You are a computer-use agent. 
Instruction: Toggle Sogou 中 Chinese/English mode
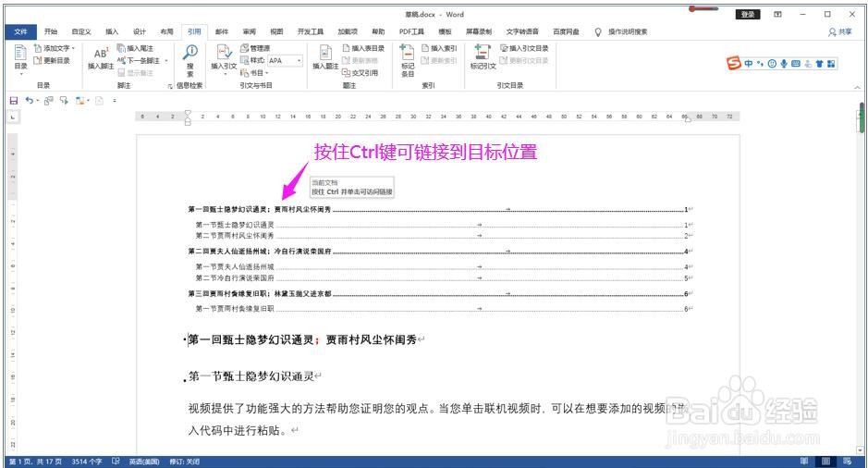coord(749,64)
